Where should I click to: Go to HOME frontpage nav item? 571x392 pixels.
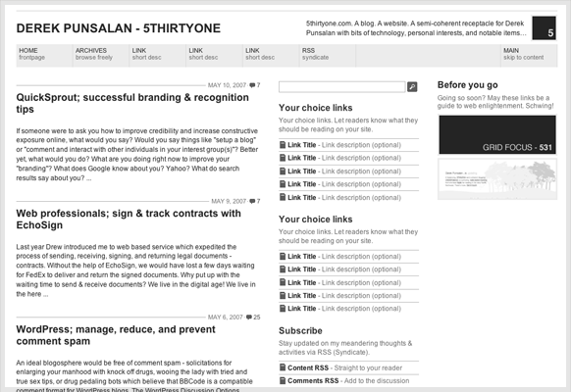(44, 56)
